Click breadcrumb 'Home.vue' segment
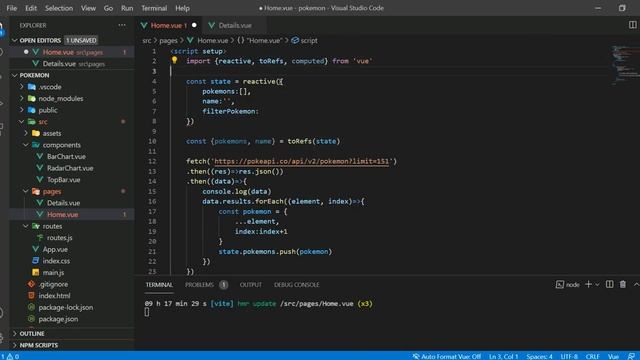Screen dimensions: 640x360 pos(212,40)
